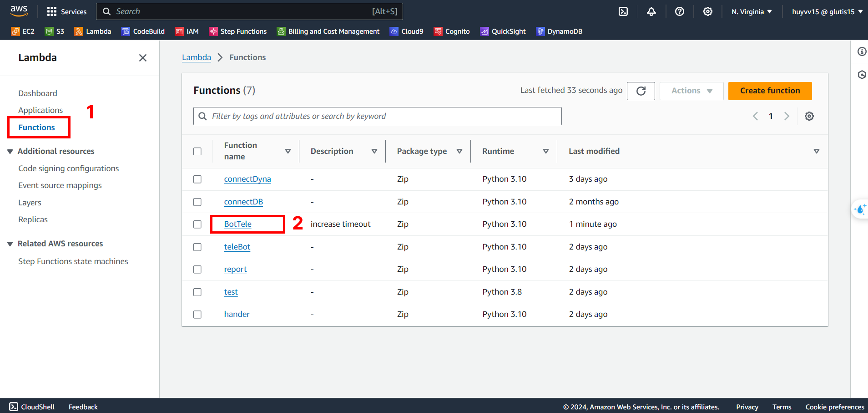
Task: Open the BotTele function
Action: tap(237, 224)
